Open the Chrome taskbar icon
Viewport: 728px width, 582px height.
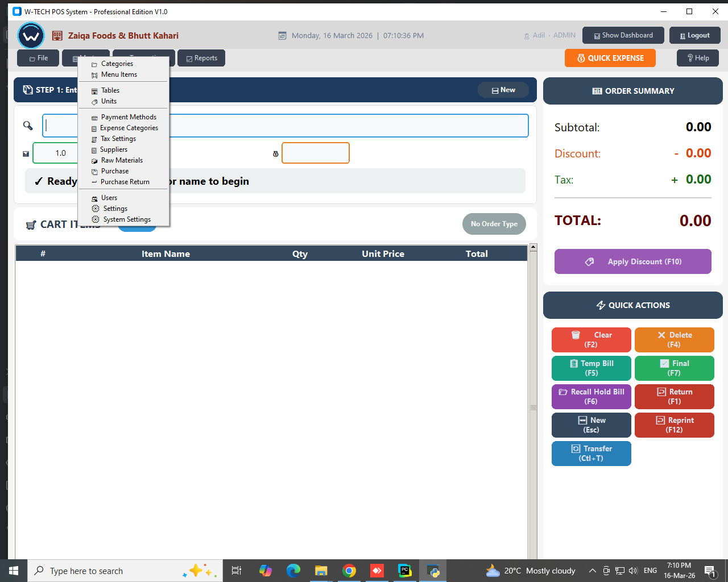[x=349, y=571]
